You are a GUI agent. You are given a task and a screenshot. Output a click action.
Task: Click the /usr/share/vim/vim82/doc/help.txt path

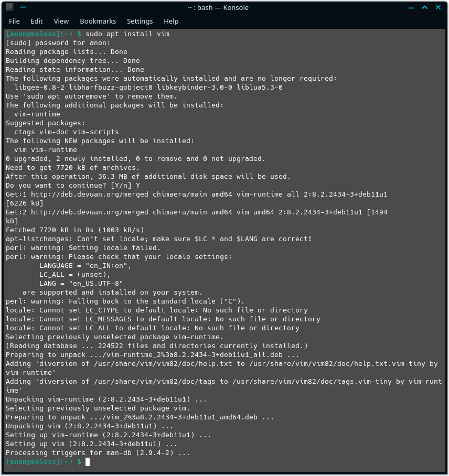pyautogui.click(x=163, y=364)
